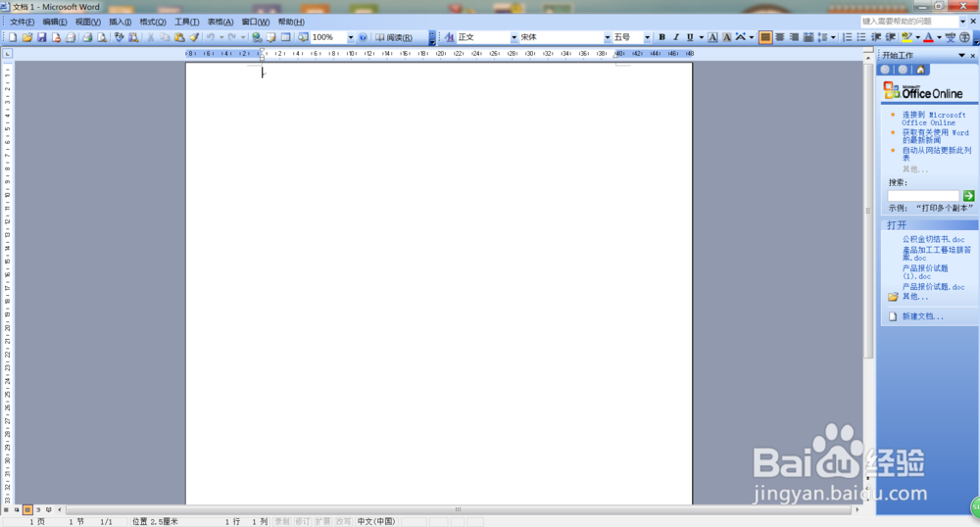Click the horizontal scrollbar thumb
Viewport: 980px width, 527px height.
[458, 510]
